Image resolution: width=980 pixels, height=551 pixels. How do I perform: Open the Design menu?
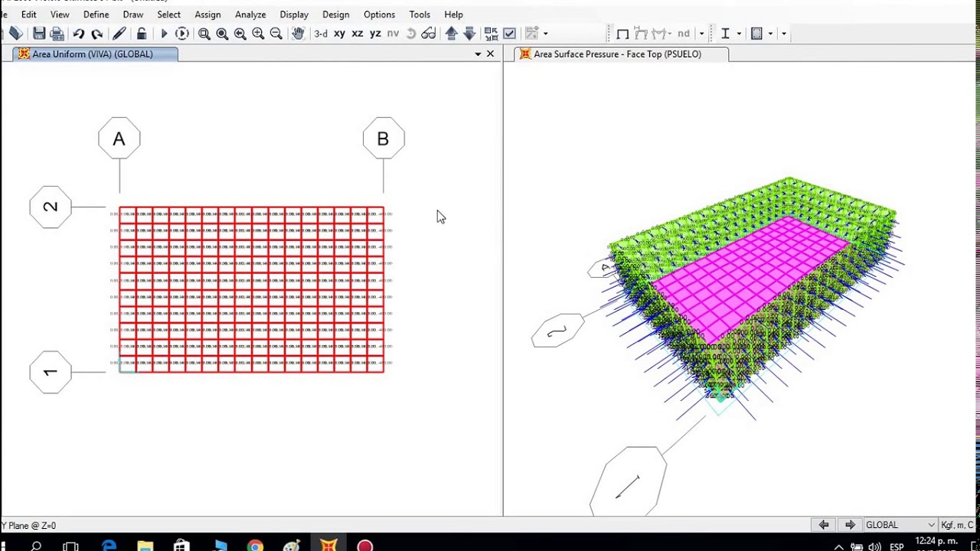[x=335, y=15]
